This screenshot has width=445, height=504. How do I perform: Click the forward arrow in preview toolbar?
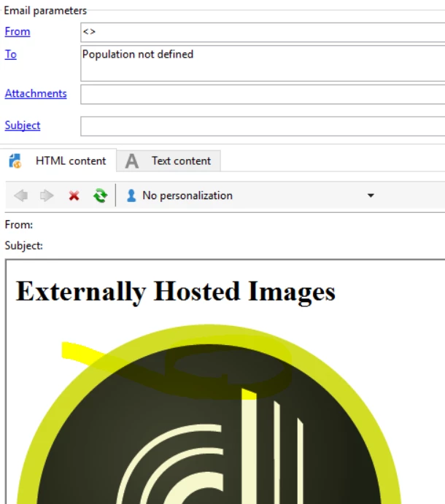(x=47, y=195)
